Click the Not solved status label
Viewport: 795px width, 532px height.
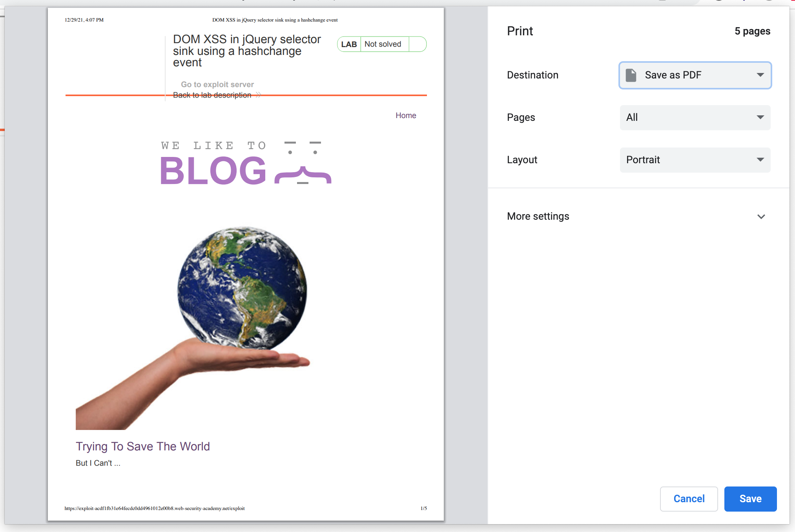click(x=383, y=44)
